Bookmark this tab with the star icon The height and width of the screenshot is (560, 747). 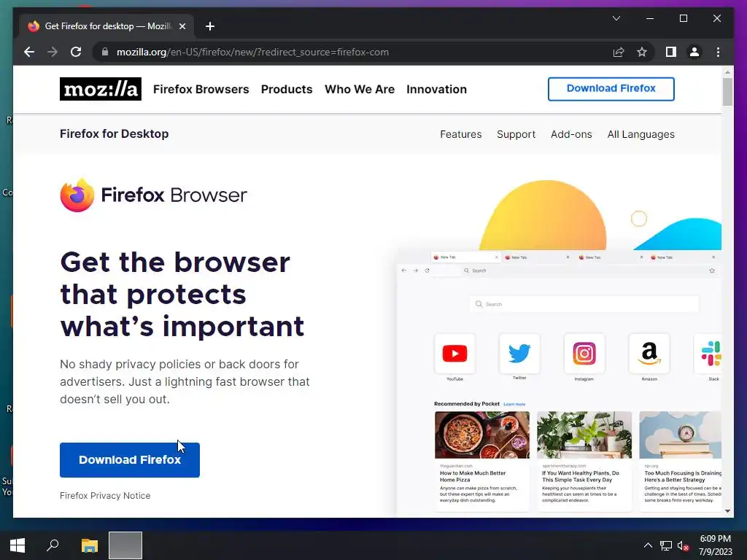point(642,52)
